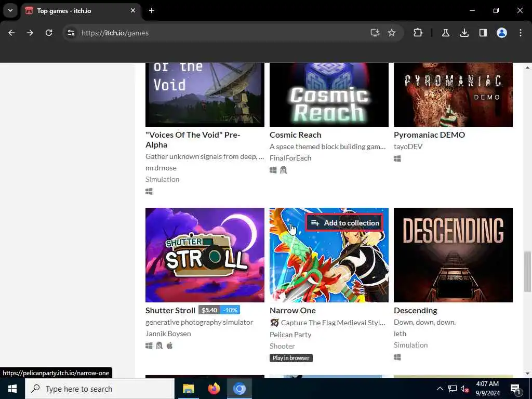Open Simulation genre under Voices Of The Void
Viewport: 532px width, 399px height.
pyautogui.click(x=163, y=179)
